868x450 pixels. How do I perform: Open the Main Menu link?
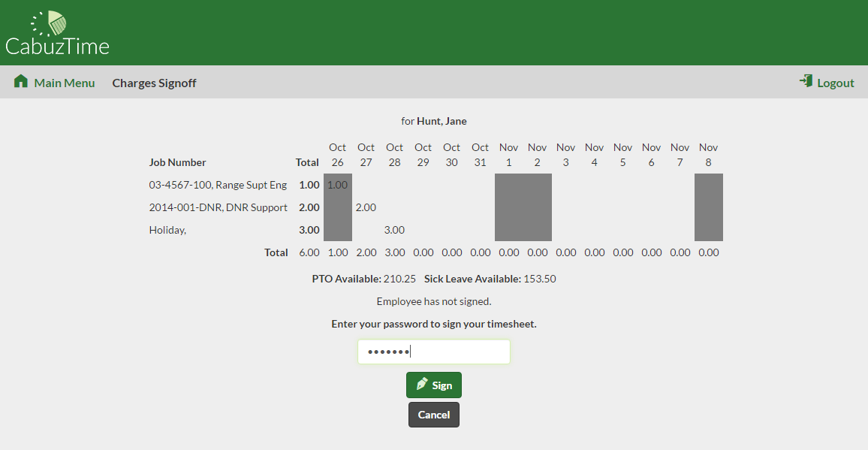pyautogui.click(x=65, y=83)
